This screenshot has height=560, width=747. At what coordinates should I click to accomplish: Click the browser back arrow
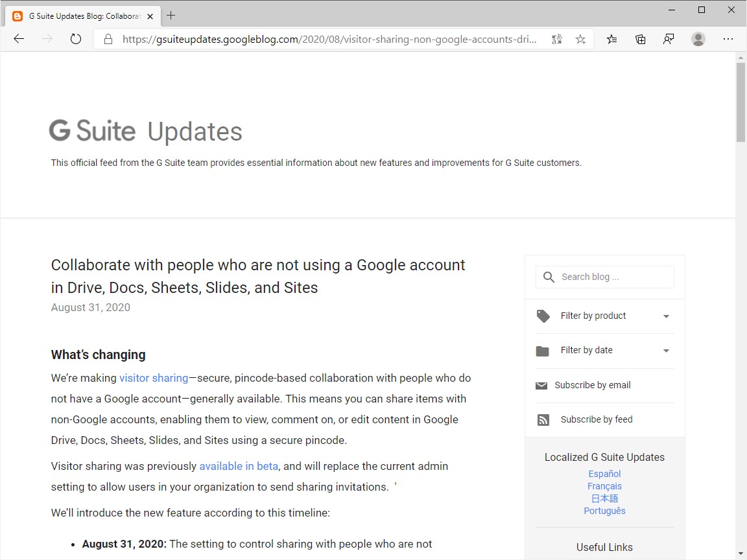point(19,39)
